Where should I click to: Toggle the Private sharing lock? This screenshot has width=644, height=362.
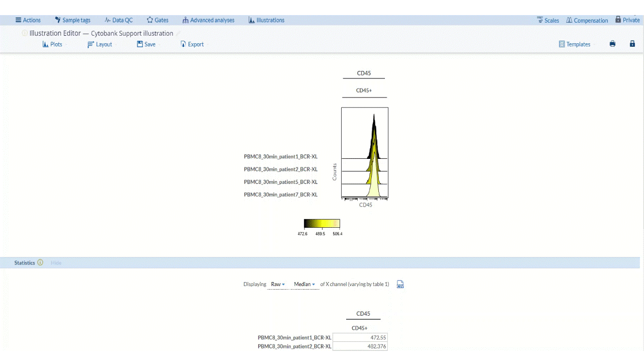(627, 20)
